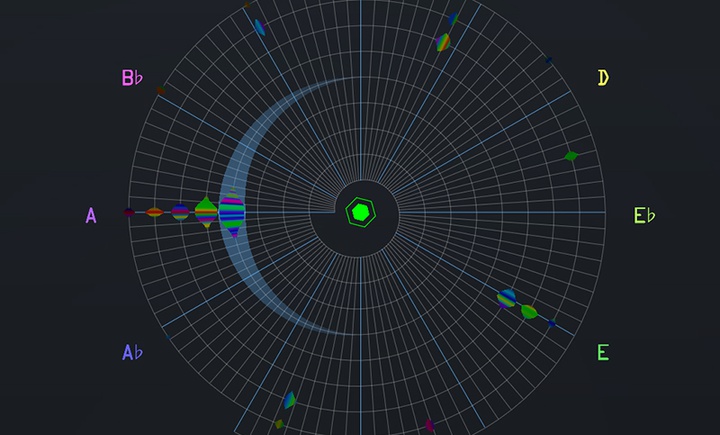Screen dimensions: 720x435
Task: Select the yellow D note label
Action: pos(603,78)
